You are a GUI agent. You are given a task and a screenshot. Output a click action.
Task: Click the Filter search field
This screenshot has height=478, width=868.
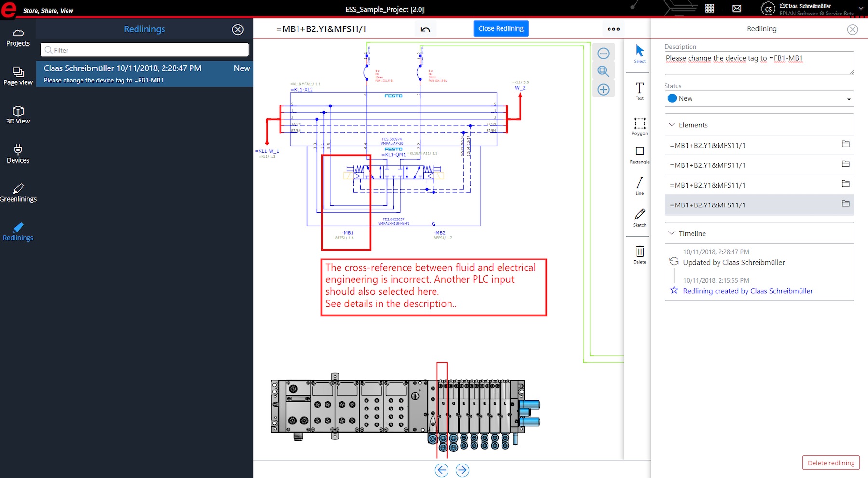[144, 50]
